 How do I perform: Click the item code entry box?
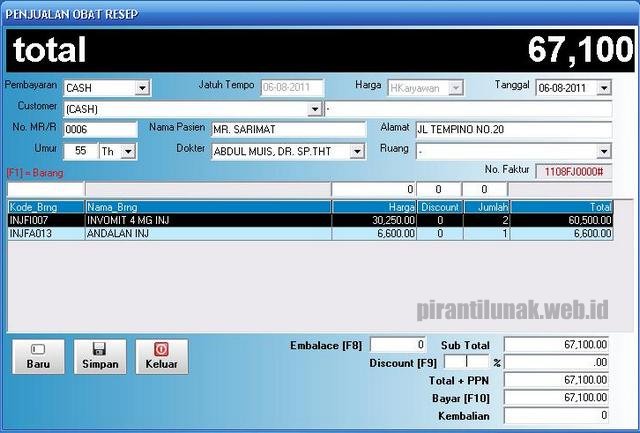tap(46, 189)
